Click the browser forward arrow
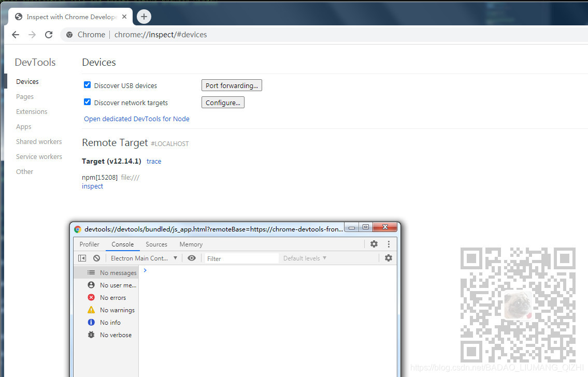Image resolution: width=588 pixels, height=377 pixels. [32, 35]
